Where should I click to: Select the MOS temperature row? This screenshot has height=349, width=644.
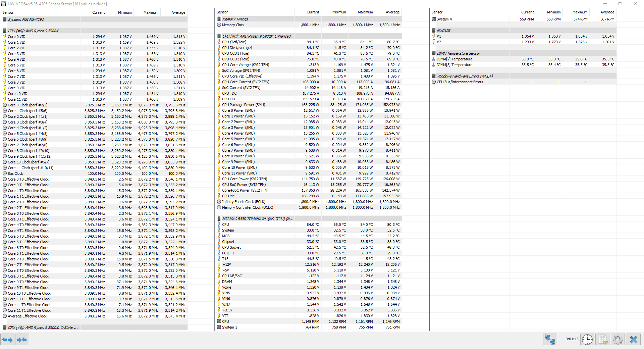coord(308,236)
